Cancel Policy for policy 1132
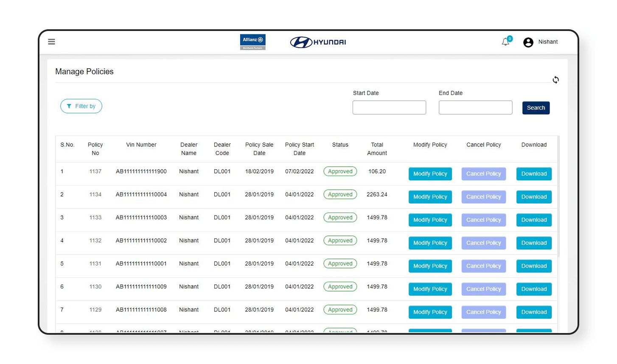Viewport: 617px width, 364px height. tap(484, 243)
